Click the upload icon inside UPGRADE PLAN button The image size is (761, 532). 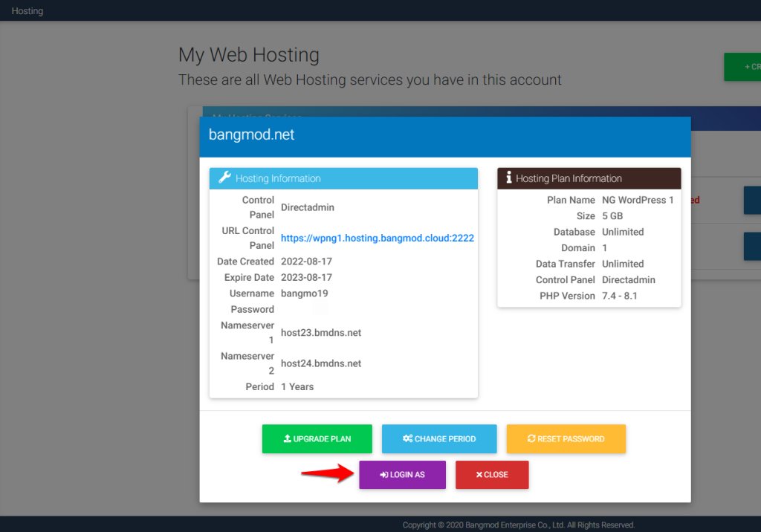pyautogui.click(x=286, y=439)
